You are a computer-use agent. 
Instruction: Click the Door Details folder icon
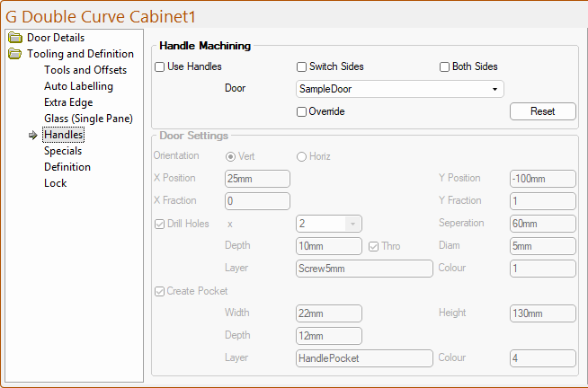point(14,38)
